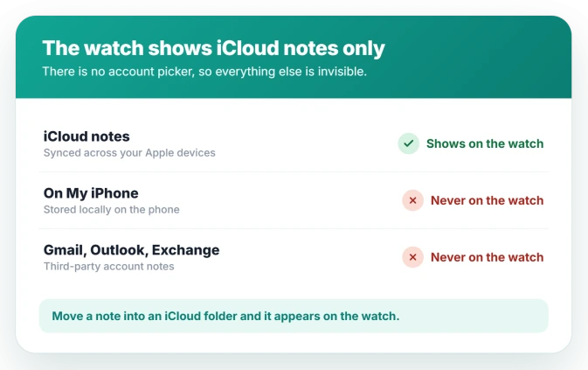Click the 'There is no account picker' subtitle
This screenshot has width=588, height=370.
coord(204,72)
